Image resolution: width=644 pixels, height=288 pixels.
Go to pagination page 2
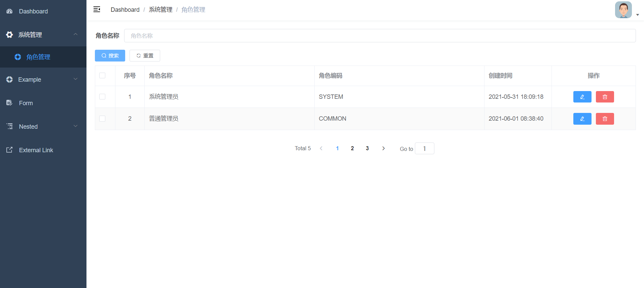point(352,148)
